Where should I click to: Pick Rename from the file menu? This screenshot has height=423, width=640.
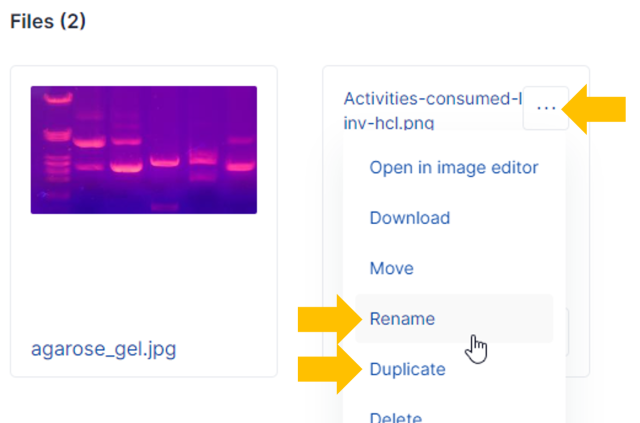(403, 319)
